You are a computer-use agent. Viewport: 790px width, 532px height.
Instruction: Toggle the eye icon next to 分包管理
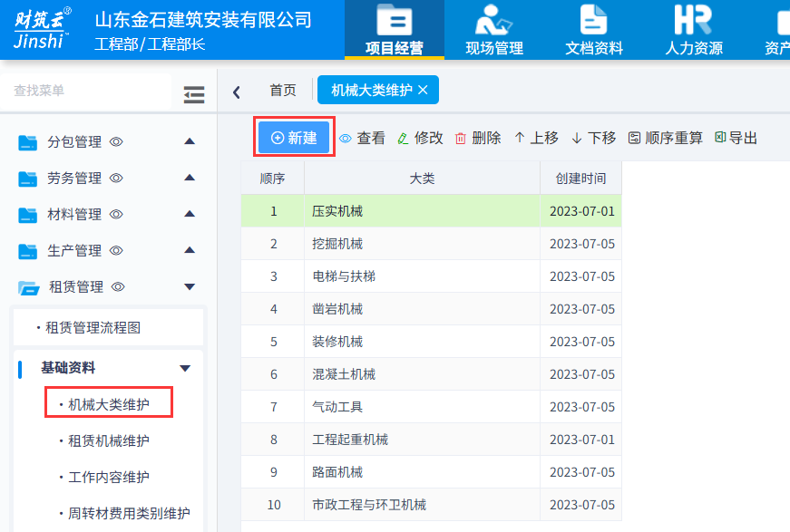(x=116, y=142)
